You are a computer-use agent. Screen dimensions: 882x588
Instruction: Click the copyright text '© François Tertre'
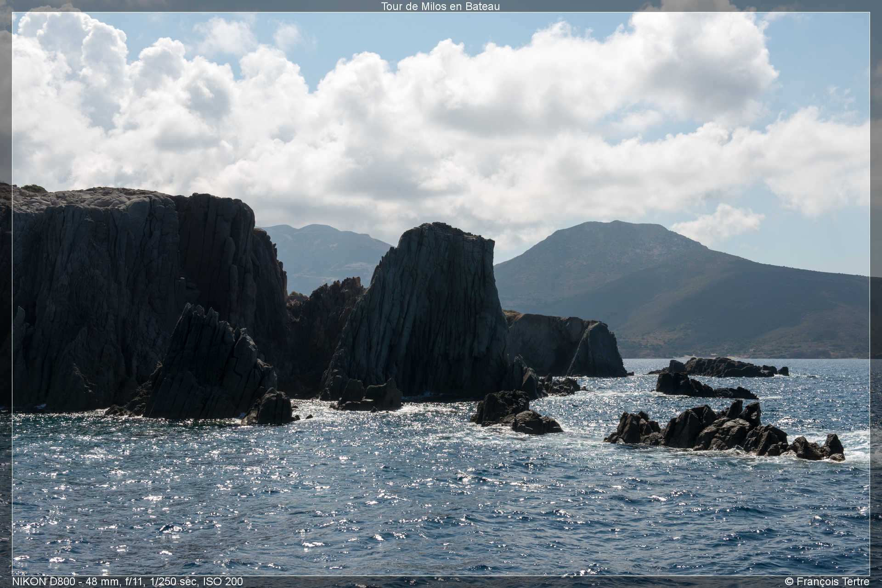click(x=827, y=582)
